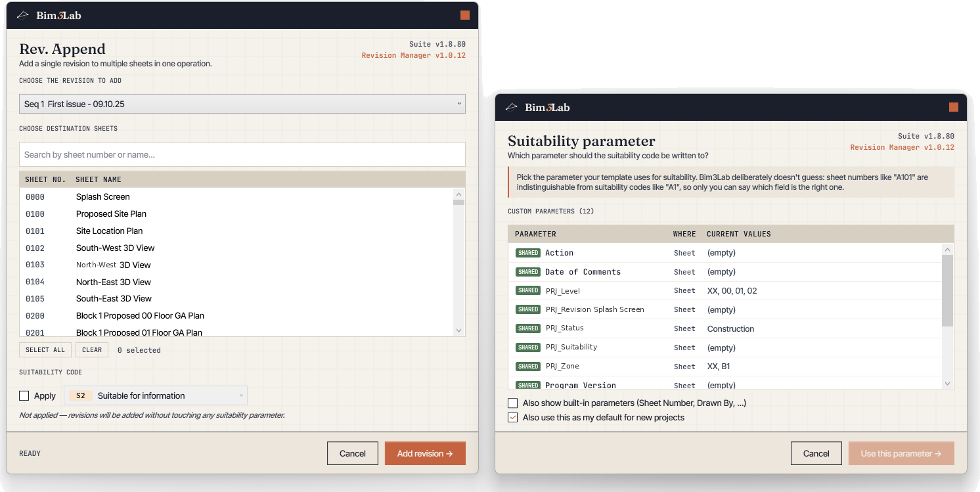Open the revision selection dropdown
The height and width of the screenshot is (492, 980).
[242, 104]
